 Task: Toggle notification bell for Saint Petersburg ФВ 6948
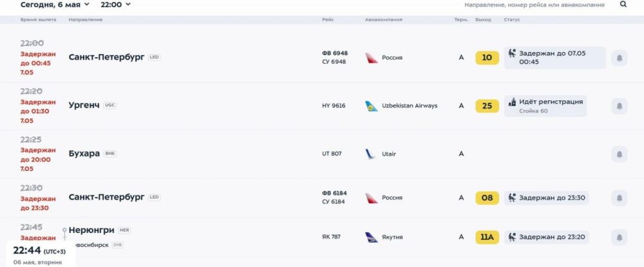click(x=619, y=58)
